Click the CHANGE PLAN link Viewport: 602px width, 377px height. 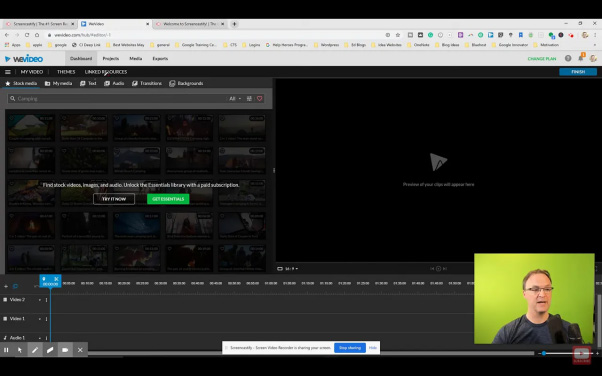(542, 59)
